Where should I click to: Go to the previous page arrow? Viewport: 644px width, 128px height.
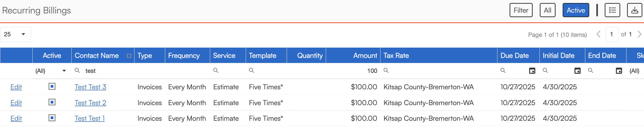pos(598,34)
